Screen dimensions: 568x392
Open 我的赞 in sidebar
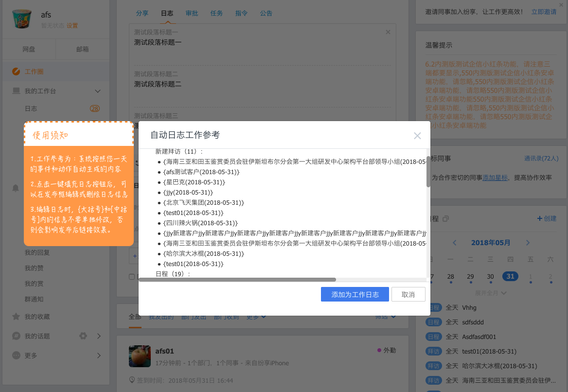pyautogui.click(x=34, y=268)
